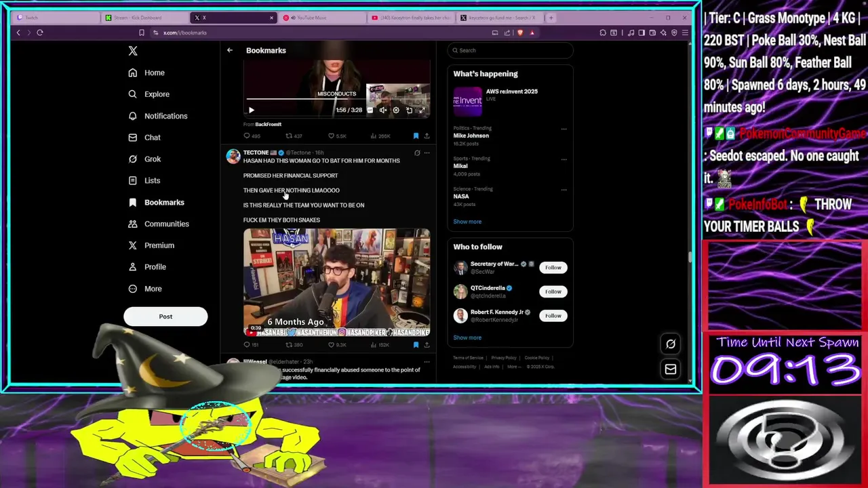Click the white Post button
The image size is (868, 488).
coord(165,317)
